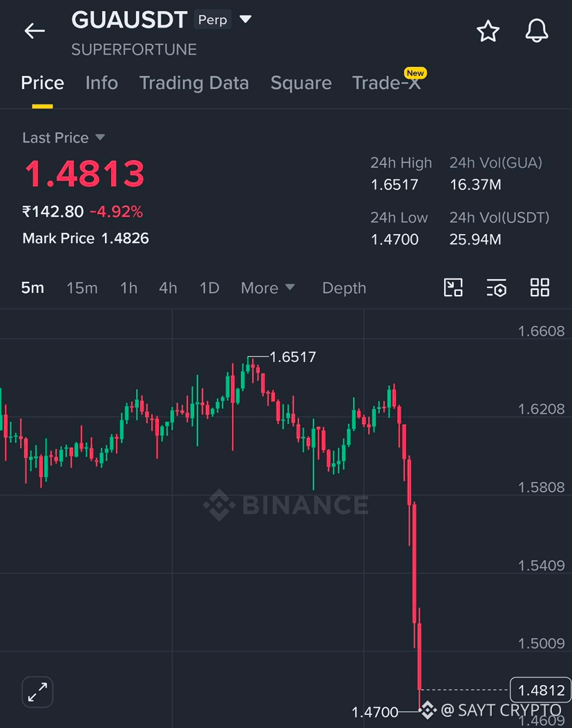Open the Trading Data tab
Viewport: 572px width, 728px height.
tap(194, 83)
